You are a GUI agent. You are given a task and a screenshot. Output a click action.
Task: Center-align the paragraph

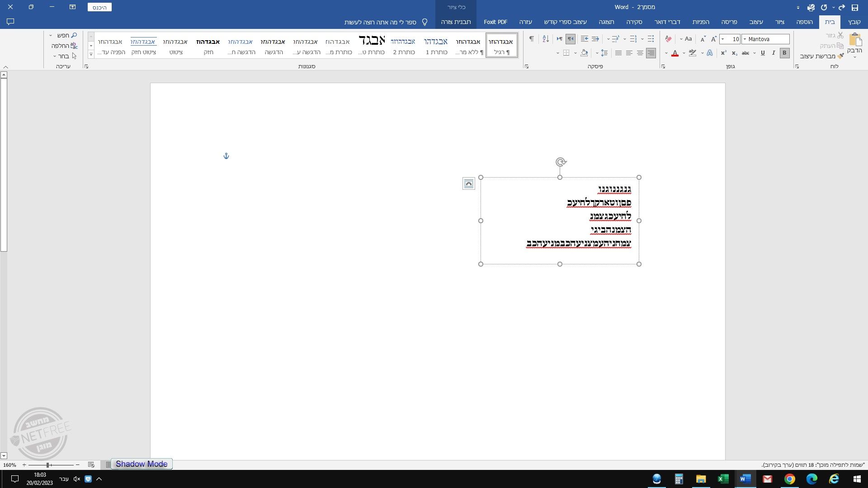640,53
